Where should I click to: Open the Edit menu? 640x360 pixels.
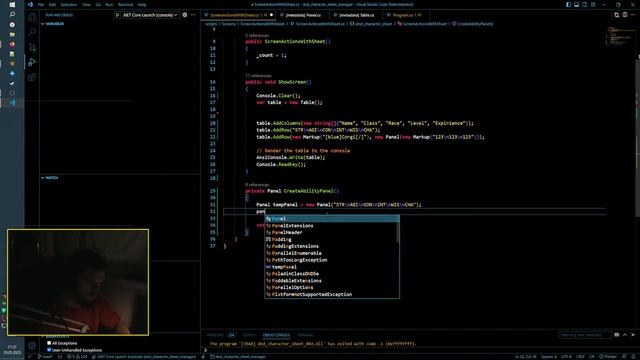pos(52,4)
